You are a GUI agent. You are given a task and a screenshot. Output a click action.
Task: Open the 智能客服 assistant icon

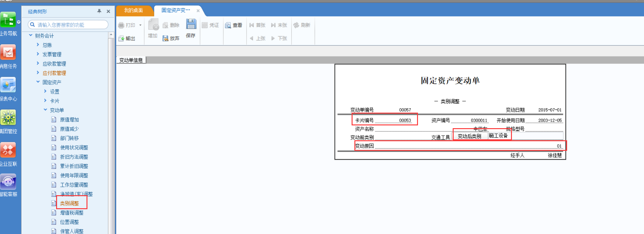(x=8, y=182)
